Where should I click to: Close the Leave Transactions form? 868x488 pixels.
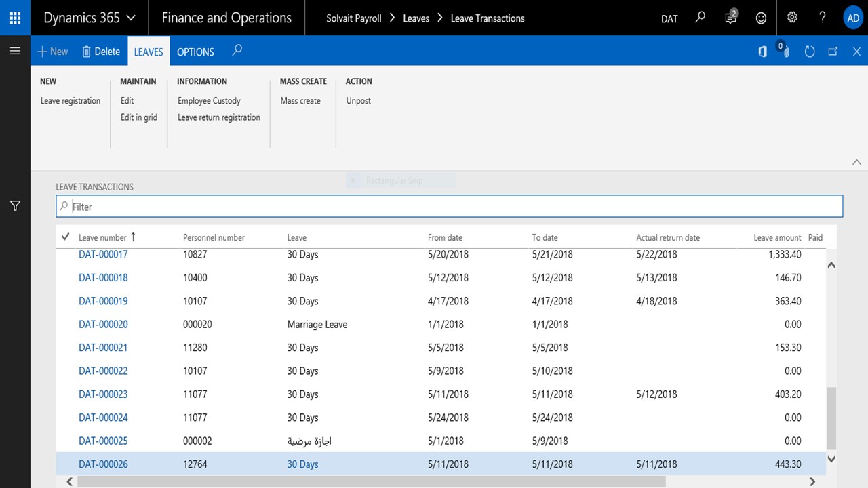[x=856, y=52]
